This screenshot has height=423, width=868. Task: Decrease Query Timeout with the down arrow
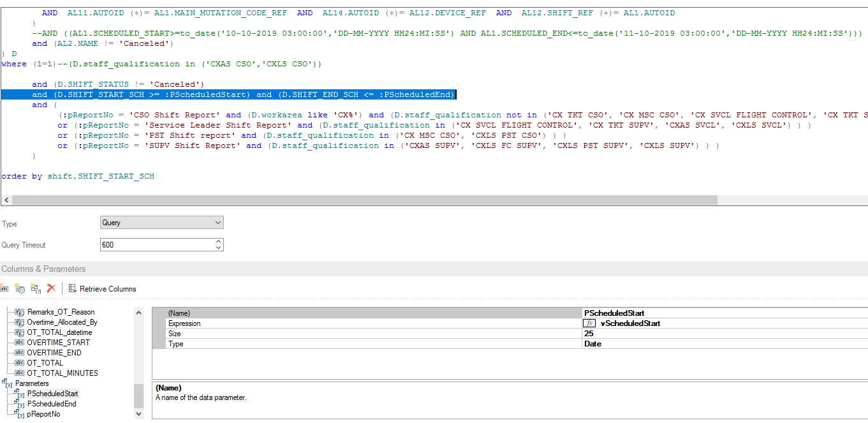(x=219, y=248)
